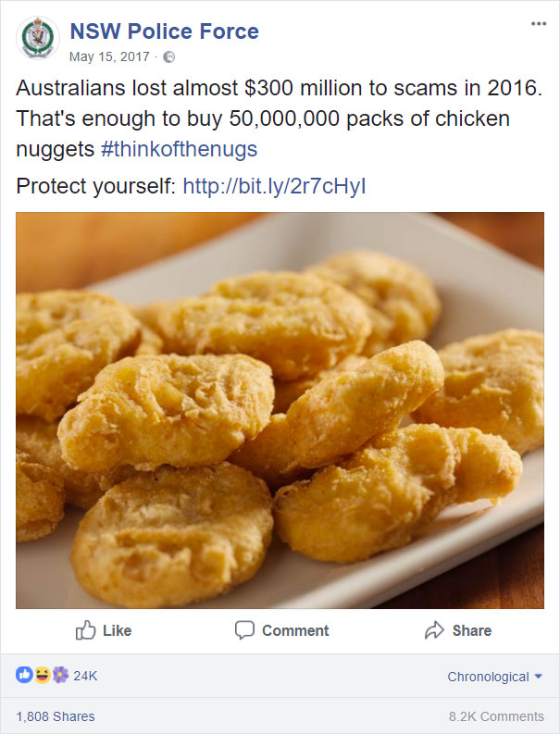Viewport: 560px width, 734px height.
Task: Show the 24K reactions count
Action: (x=85, y=676)
